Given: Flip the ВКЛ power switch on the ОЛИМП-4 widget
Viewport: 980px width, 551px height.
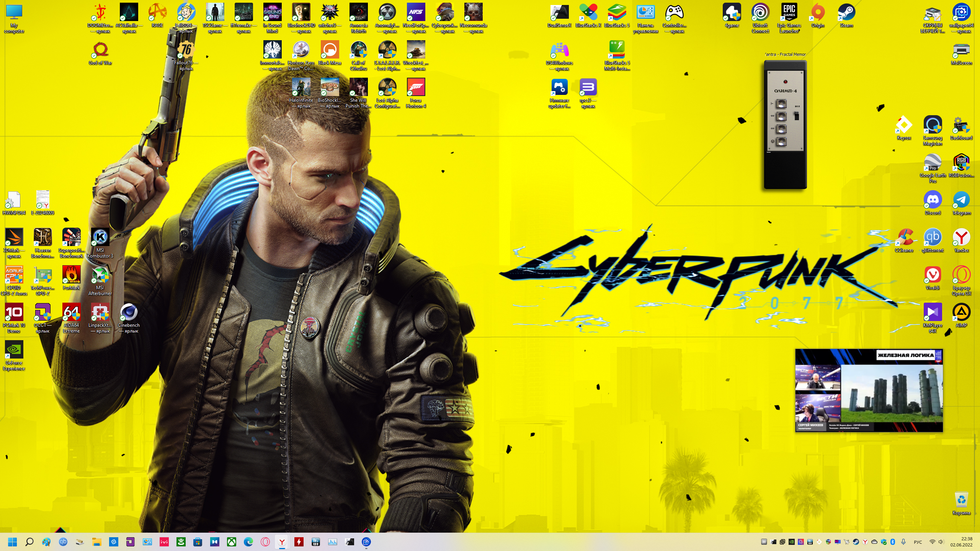Looking at the screenshot, I should point(797,116).
